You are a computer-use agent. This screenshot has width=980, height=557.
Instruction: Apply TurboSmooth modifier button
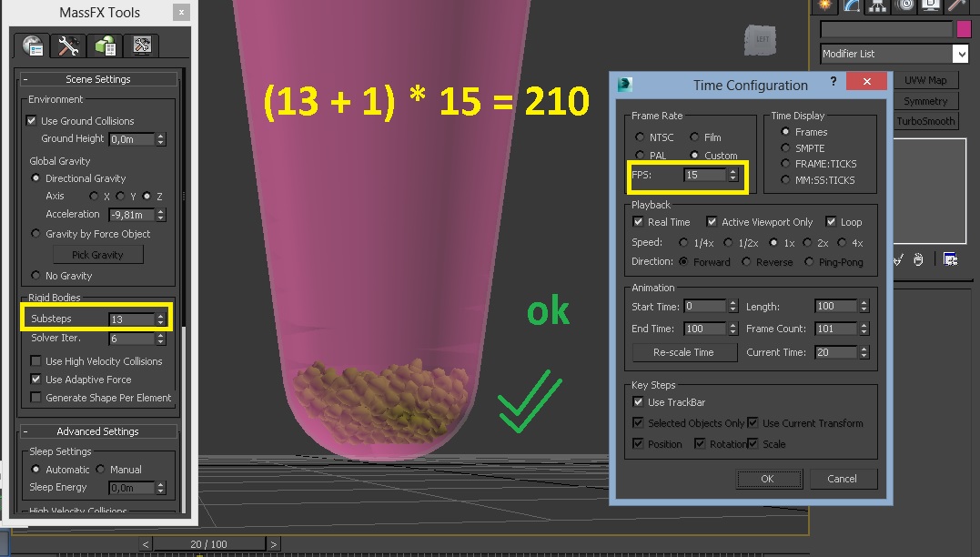(x=925, y=121)
